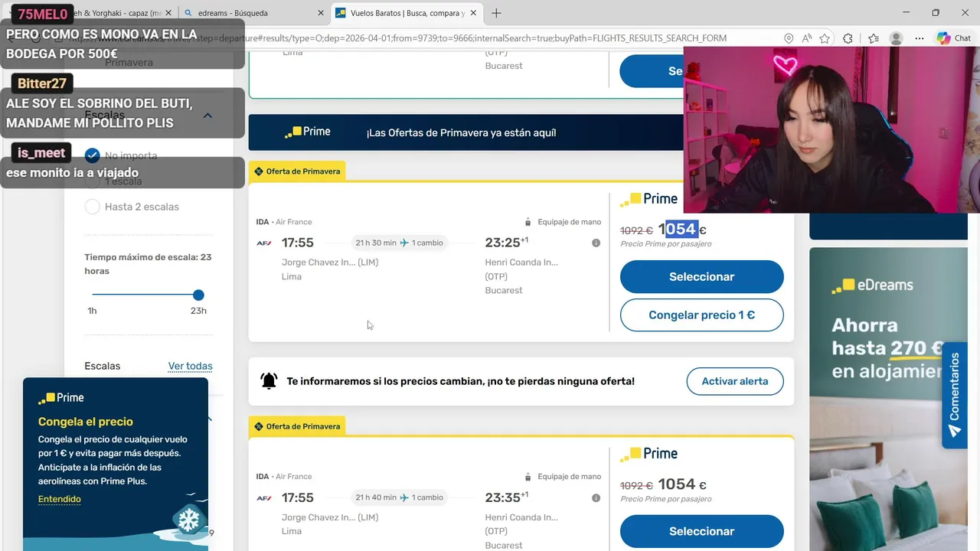Viewport: 980px width, 551px height.
Task: Click 1054 € price on the 23:35 flight
Action: pos(682,484)
